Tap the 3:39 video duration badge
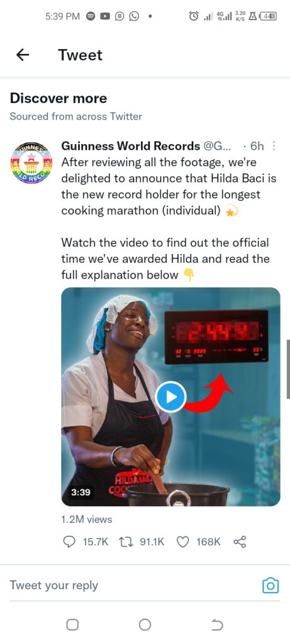The height and width of the screenshot is (644, 290). (x=80, y=492)
